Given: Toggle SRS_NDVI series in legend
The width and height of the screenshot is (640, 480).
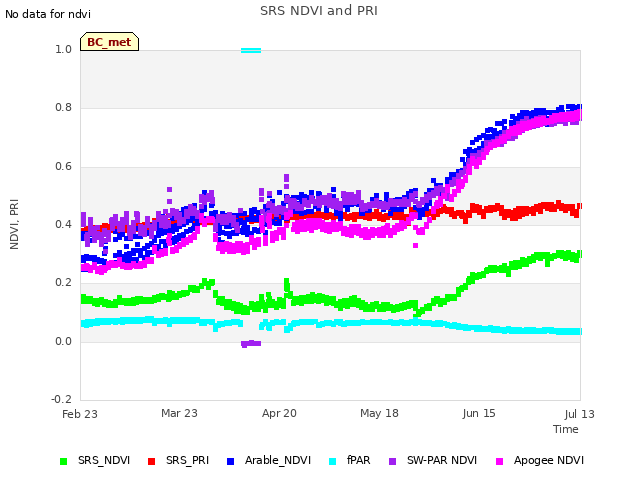Looking at the screenshot, I should click(x=95, y=460).
